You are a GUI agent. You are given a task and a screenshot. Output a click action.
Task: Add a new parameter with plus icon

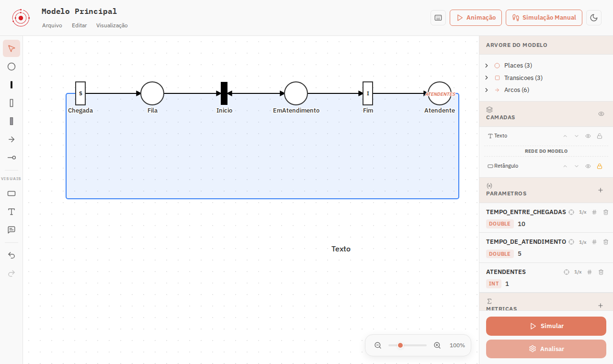point(601,190)
